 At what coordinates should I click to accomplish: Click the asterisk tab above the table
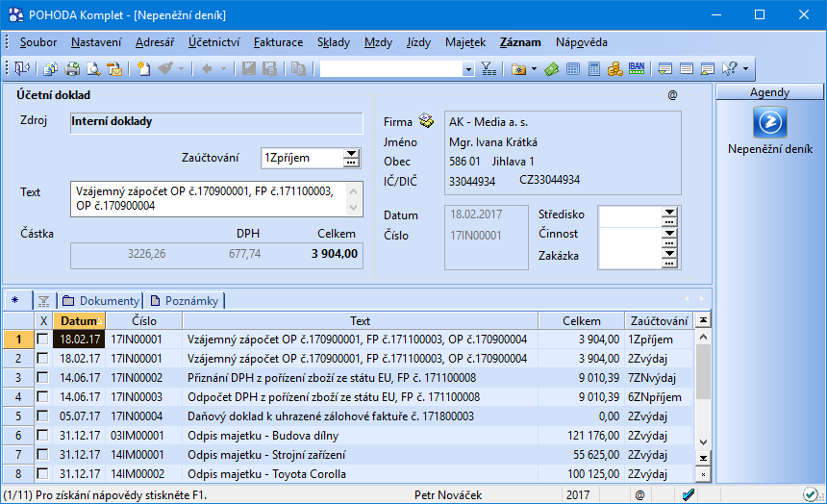(16, 301)
